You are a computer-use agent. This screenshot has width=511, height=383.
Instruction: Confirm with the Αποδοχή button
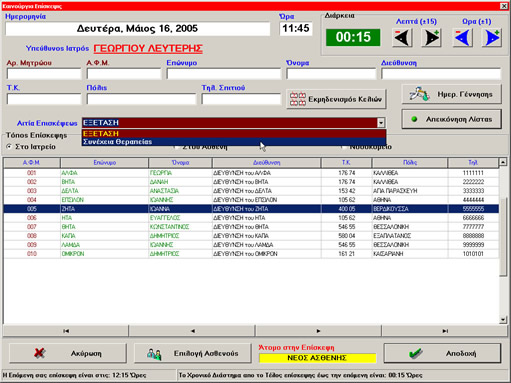tap(442, 353)
